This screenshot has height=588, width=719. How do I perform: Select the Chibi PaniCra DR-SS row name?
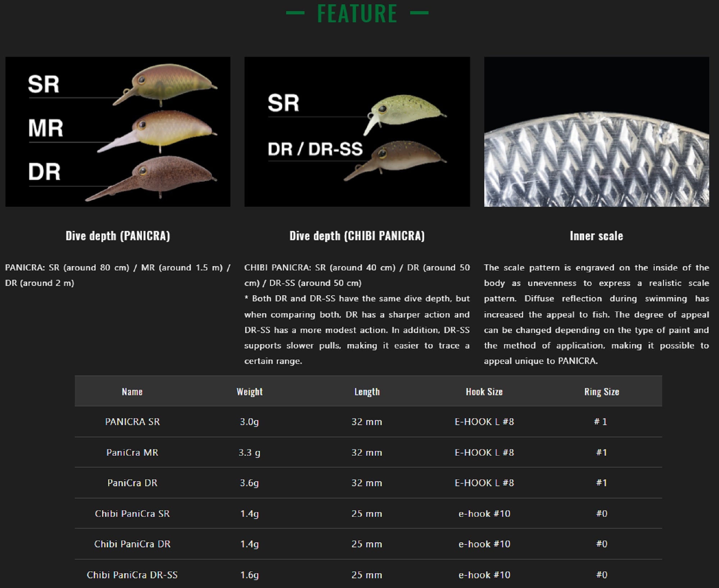[x=132, y=575]
